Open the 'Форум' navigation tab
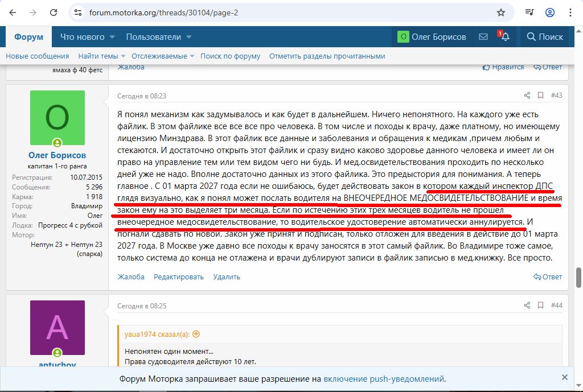The width and height of the screenshot is (583, 392). [x=28, y=37]
